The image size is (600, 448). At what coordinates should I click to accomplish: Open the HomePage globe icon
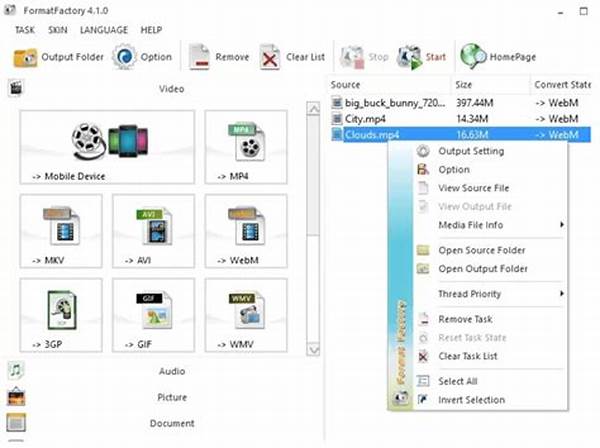coord(473,57)
